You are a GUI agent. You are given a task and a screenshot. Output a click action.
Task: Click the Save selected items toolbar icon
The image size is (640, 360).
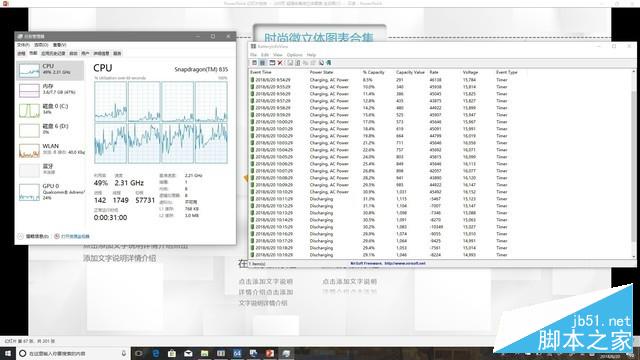(x=290, y=63)
